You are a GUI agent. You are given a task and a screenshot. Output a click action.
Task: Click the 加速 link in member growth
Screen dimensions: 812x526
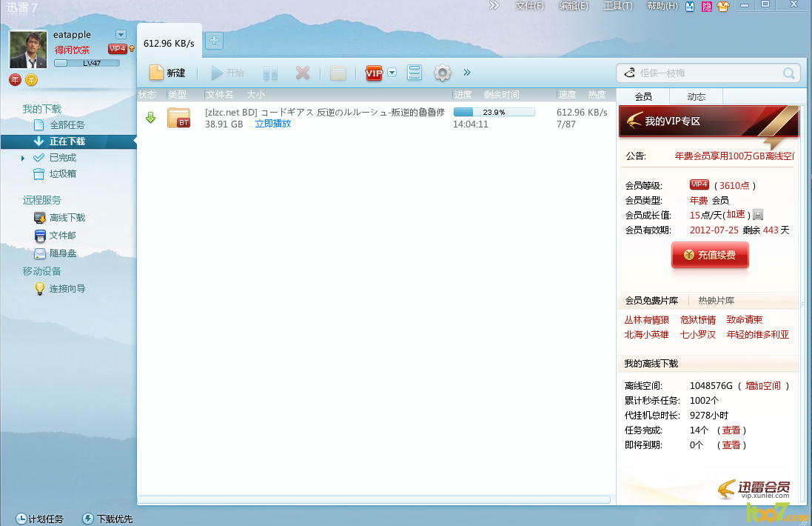735,215
